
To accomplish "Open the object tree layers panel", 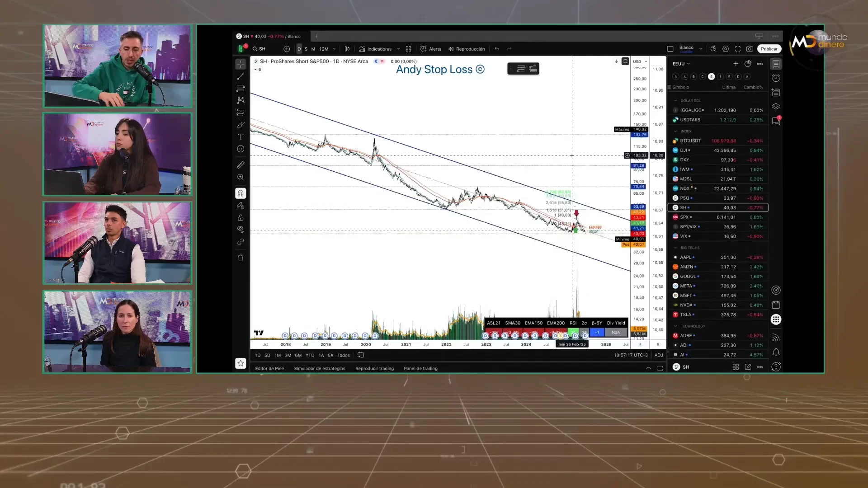I will coord(776,107).
